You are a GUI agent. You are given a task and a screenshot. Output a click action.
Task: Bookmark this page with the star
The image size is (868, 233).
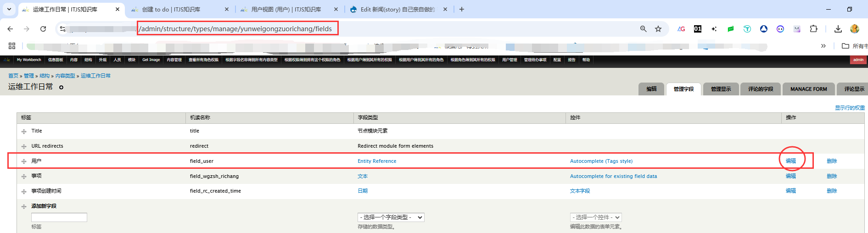(x=658, y=29)
